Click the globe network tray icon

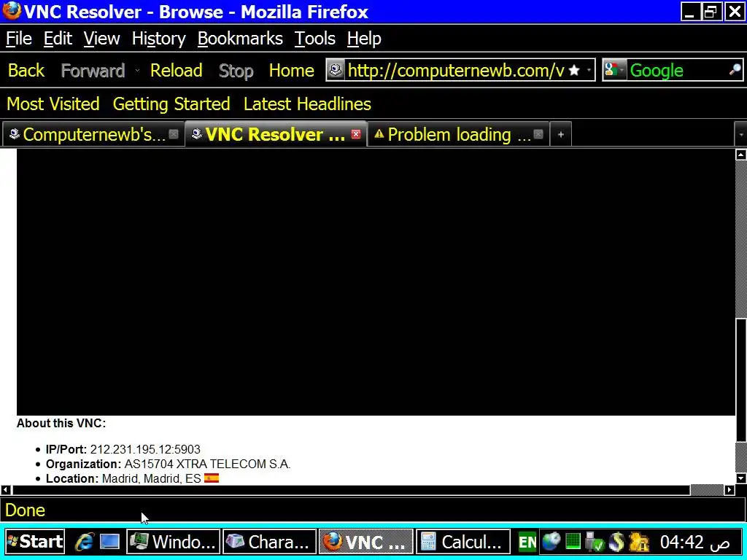pos(551,542)
